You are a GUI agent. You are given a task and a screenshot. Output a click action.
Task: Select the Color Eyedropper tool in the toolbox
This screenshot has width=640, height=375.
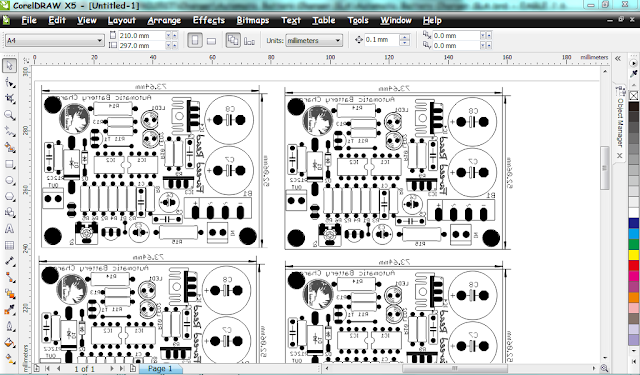click(x=9, y=311)
